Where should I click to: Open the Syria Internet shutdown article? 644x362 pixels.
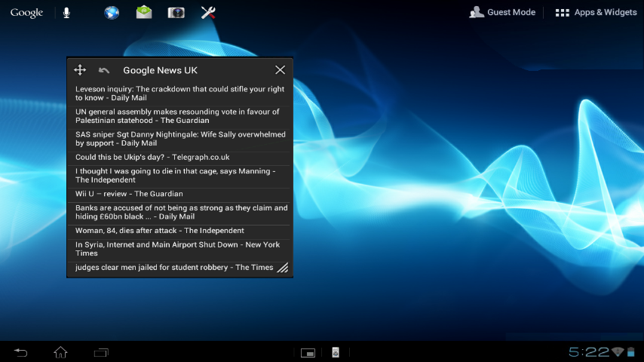pos(178,249)
